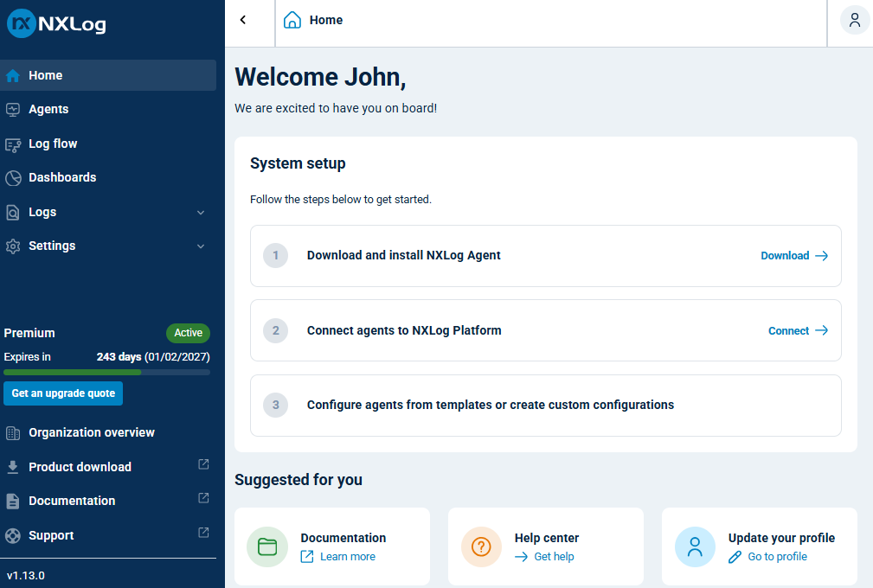Click the Support lifebuoy icon
Screen dimensions: 873x588
[x=13, y=536]
